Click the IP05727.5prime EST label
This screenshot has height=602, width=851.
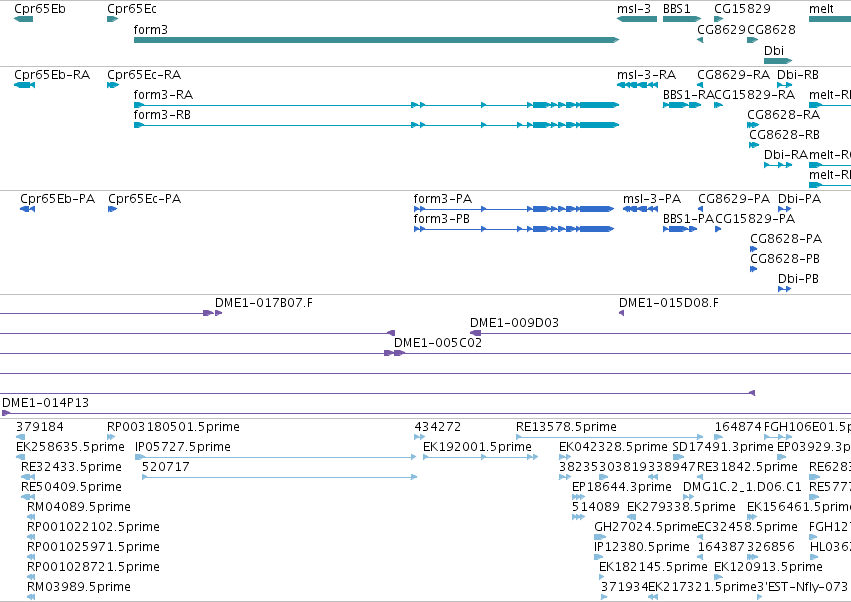coord(183,447)
